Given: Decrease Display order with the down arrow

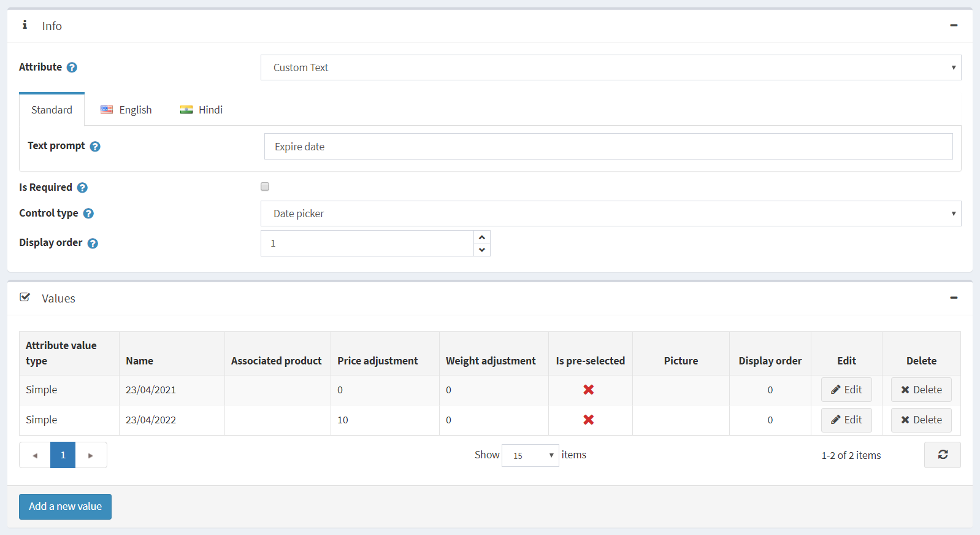Looking at the screenshot, I should click(x=482, y=250).
